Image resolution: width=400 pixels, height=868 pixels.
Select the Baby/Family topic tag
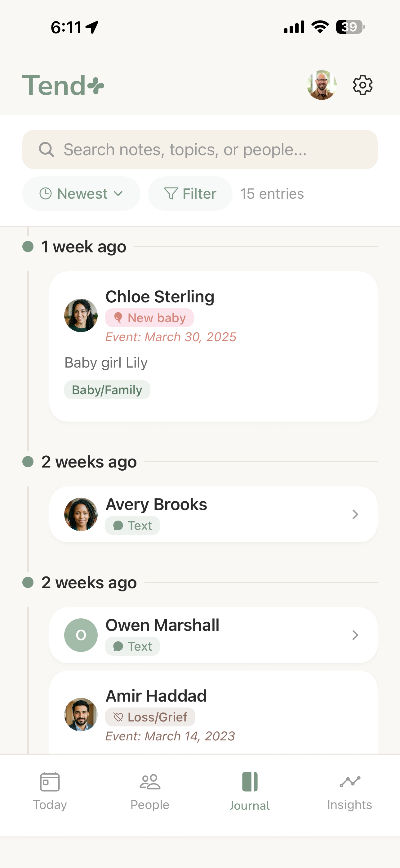pos(107,390)
